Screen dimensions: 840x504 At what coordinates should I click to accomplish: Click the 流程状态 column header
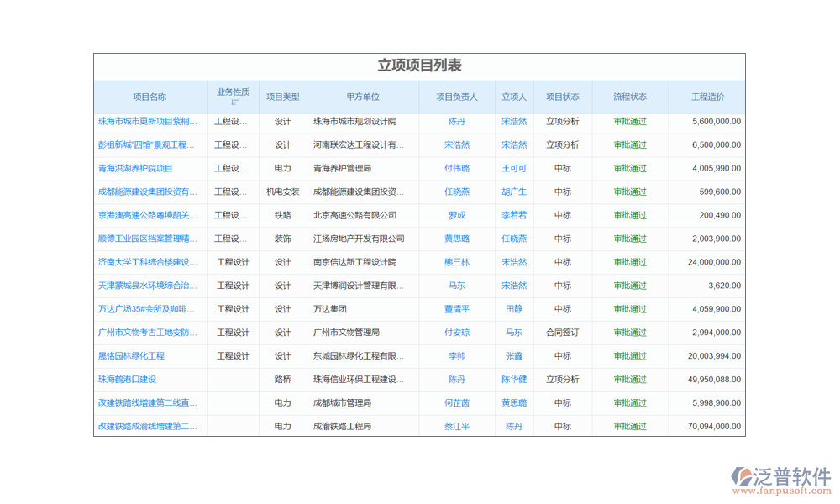630,97
